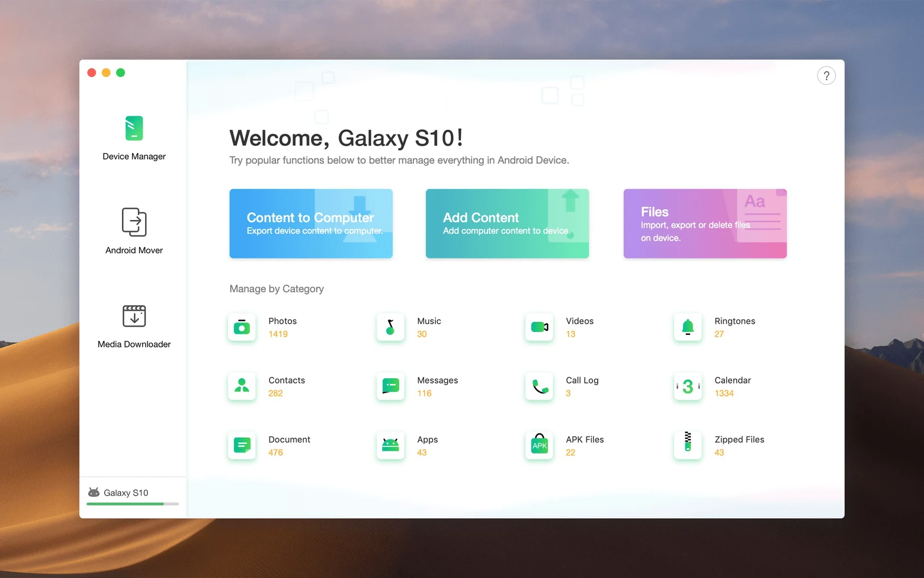Click the Galaxy S10 storage bar
Viewport: 924px width, 578px height.
[133, 503]
